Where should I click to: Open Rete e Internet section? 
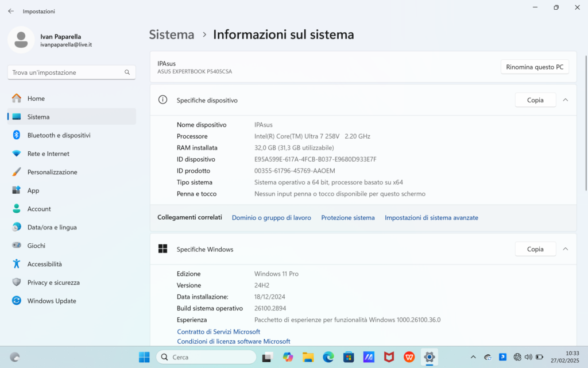(x=48, y=154)
